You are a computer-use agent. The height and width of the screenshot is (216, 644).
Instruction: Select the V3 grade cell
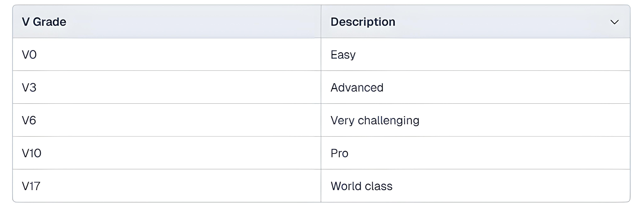(29, 88)
